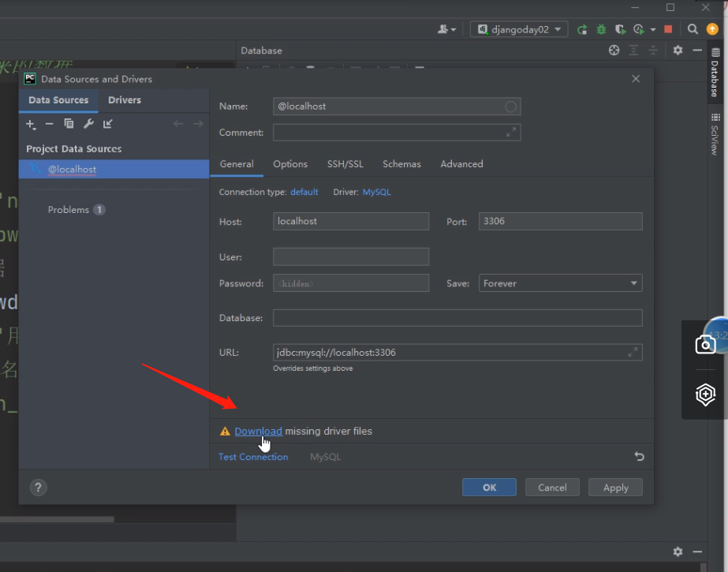Select @localhost in Project Data Sources
Image resolution: width=728 pixels, height=572 pixels.
114,170
